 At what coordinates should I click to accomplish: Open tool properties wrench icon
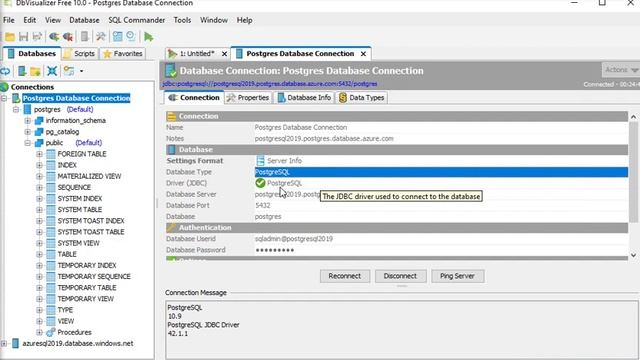pos(101,37)
